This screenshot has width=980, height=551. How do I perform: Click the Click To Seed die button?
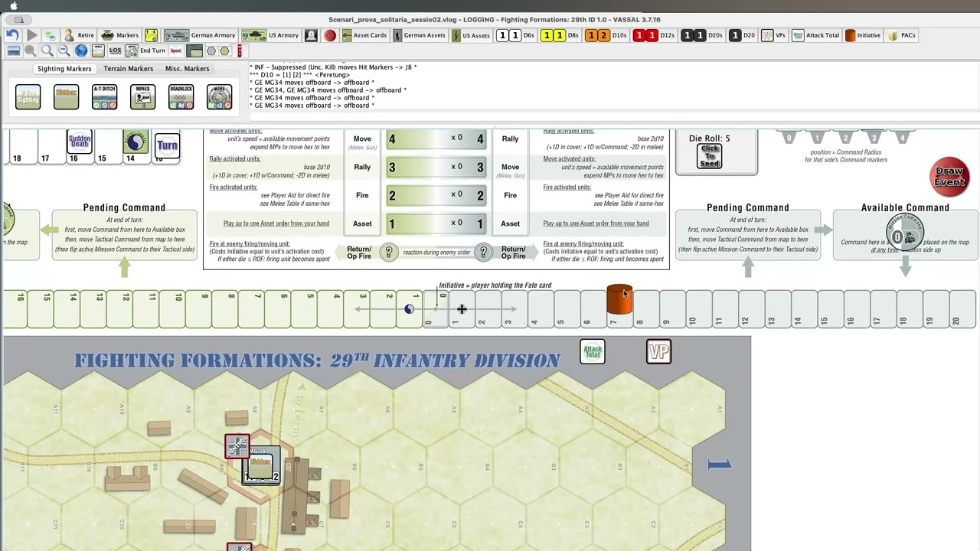tap(710, 155)
